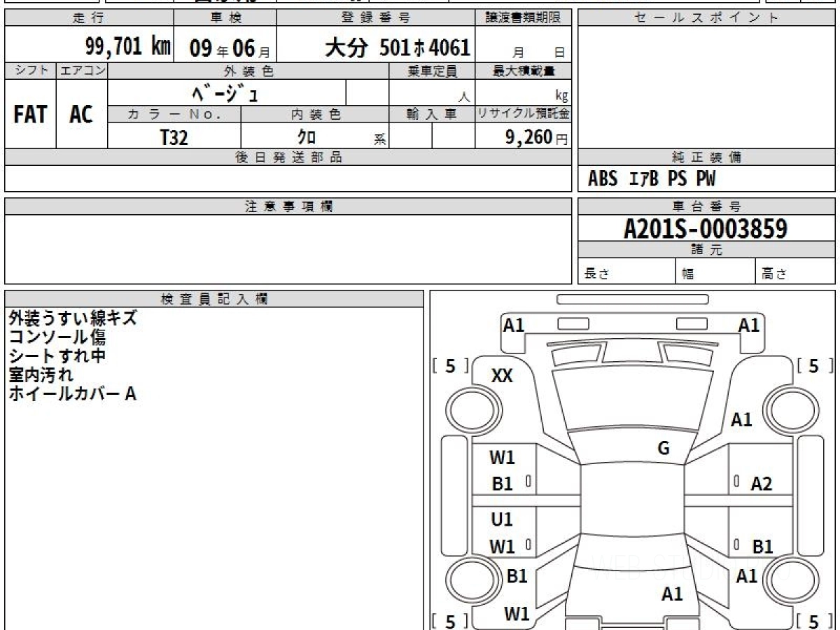Click the 車台番号 header
This screenshot has height=630, width=840.
(706, 206)
